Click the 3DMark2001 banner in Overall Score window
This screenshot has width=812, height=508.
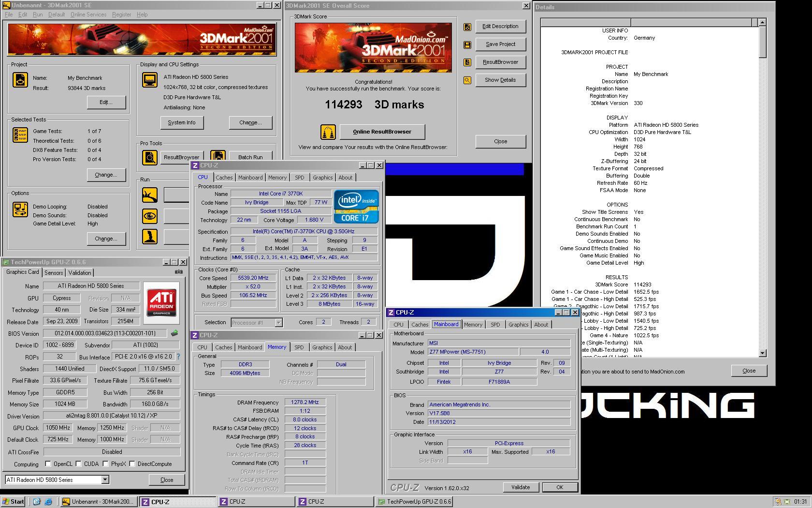[373, 47]
